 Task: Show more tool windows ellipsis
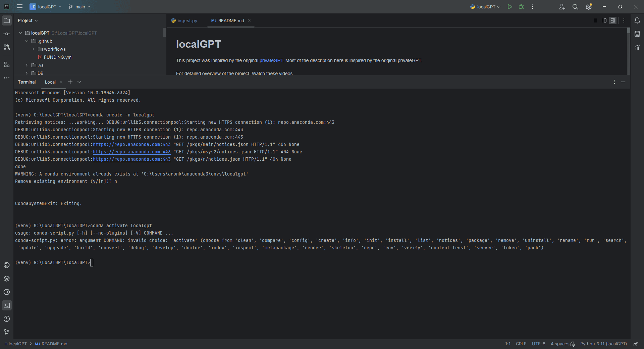coord(7,78)
